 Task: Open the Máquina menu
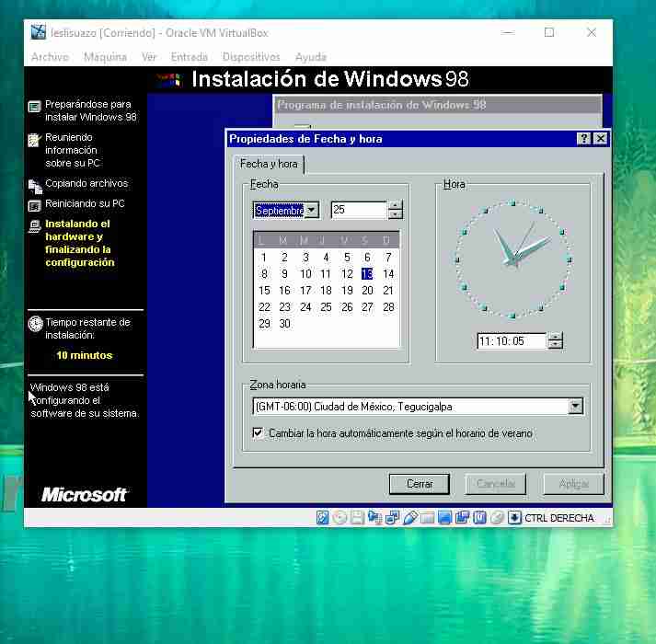point(105,57)
